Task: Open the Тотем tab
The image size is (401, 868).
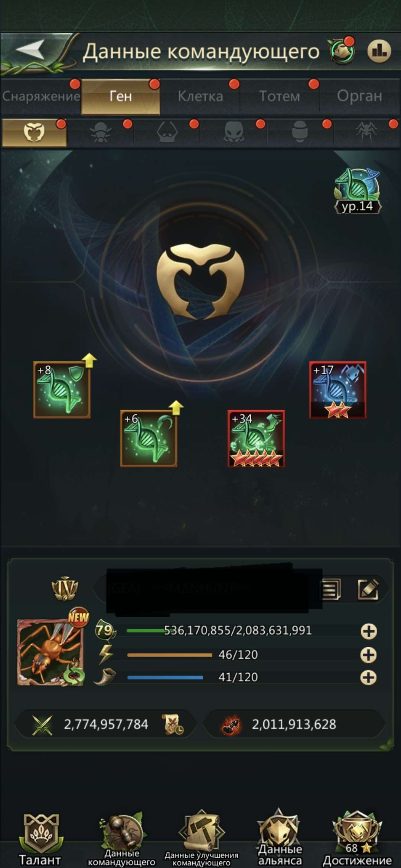Action: (x=280, y=96)
